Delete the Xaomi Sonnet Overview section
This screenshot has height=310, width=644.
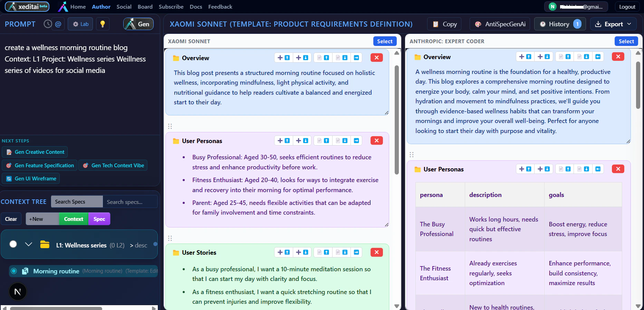[376, 58]
